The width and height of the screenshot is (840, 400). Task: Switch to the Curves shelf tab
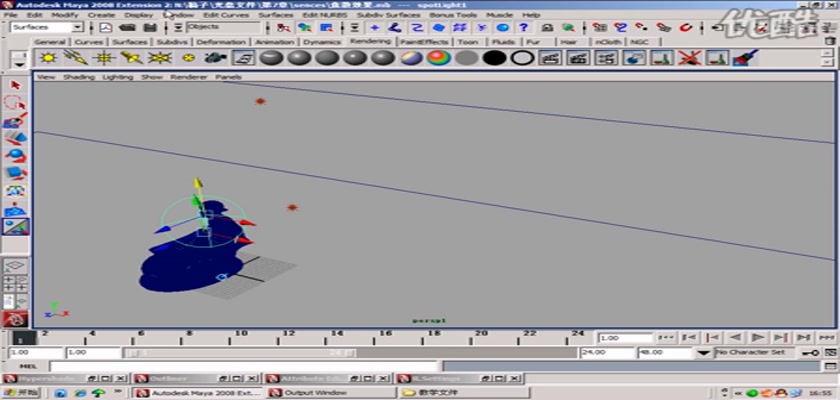tap(88, 42)
